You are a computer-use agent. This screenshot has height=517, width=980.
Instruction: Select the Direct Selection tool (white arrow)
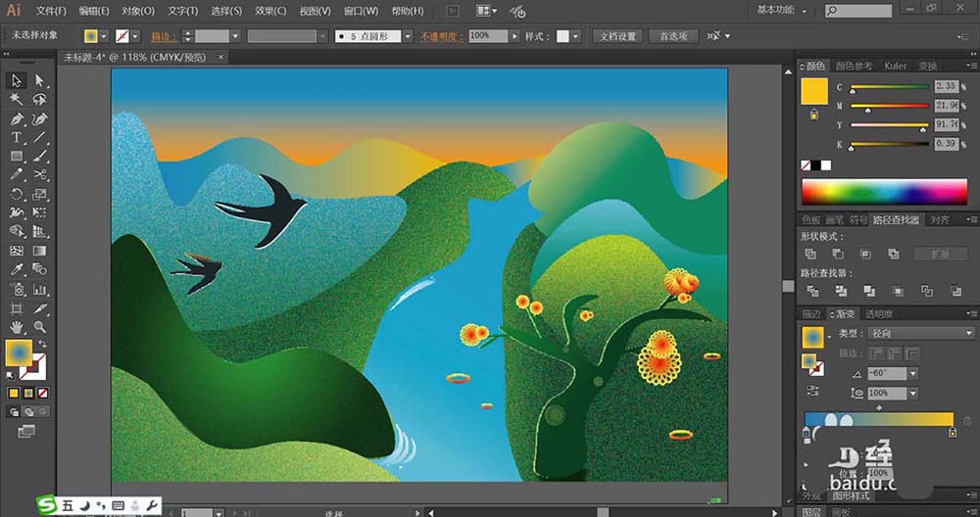click(x=40, y=80)
